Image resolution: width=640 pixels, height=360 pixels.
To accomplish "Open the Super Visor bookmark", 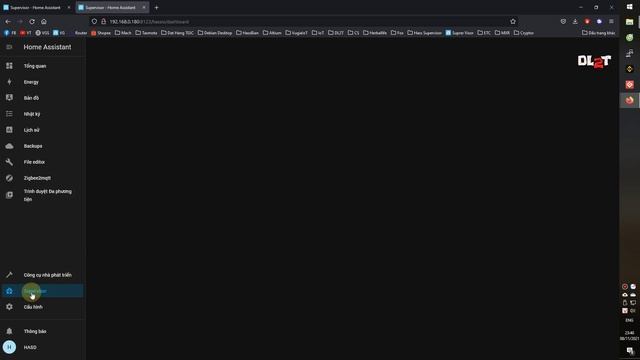I will [459, 33].
